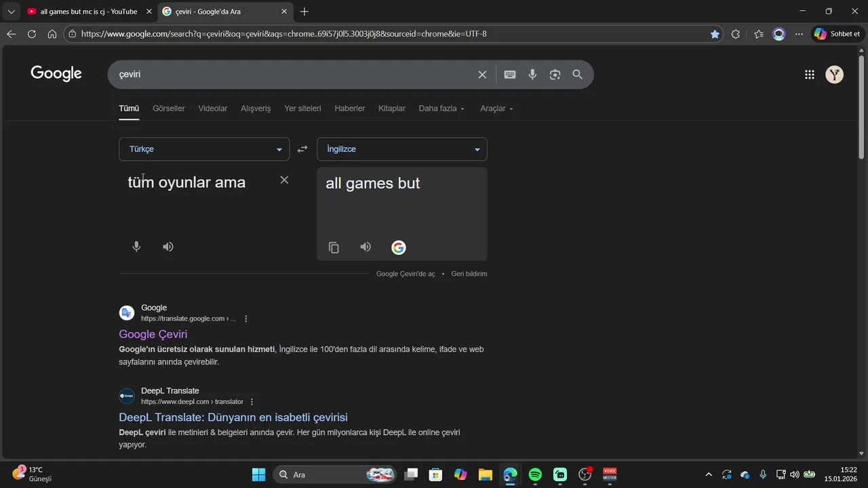868x488 pixels.
Task: Open the Google Çeviri result link
Action: tap(153, 334)
